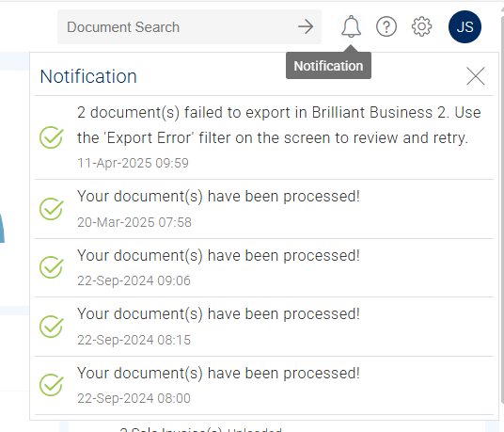Open the failed to export notification message
The height and width of the screenshot is (432, 504).
pos(278,125)
